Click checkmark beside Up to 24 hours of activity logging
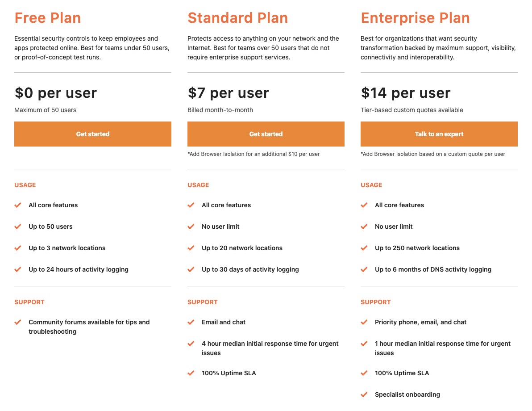 point(18,269)
